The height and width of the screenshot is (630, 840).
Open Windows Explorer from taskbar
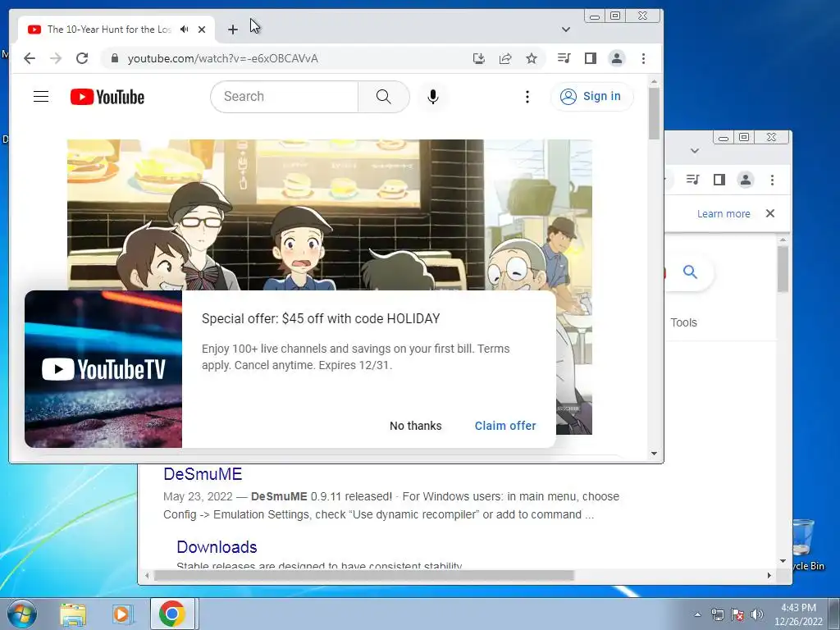tap(73, 614)
